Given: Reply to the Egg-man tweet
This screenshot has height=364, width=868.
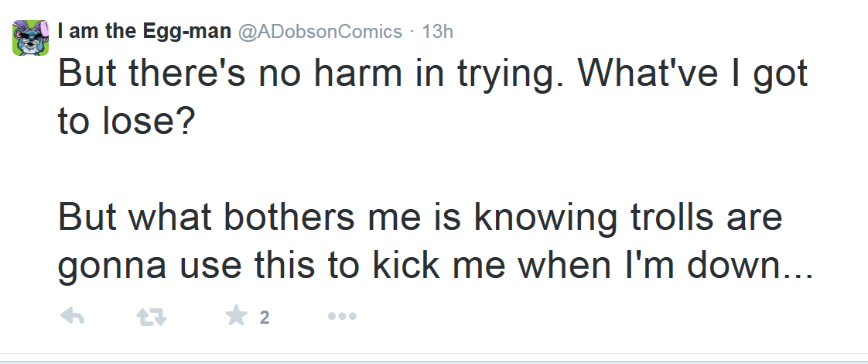Looking at the screenshot, I should [72, 316].
